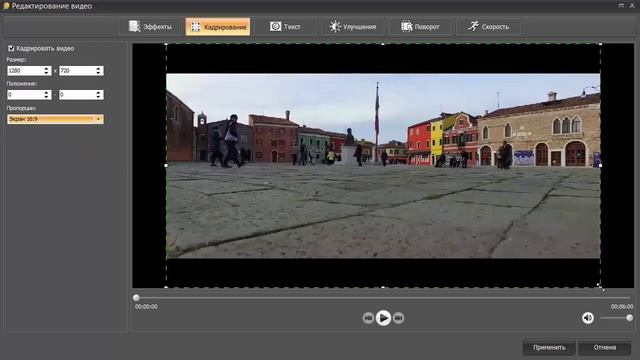
Task: Decrease vertical position with down arrow
Action: point(98,97)
